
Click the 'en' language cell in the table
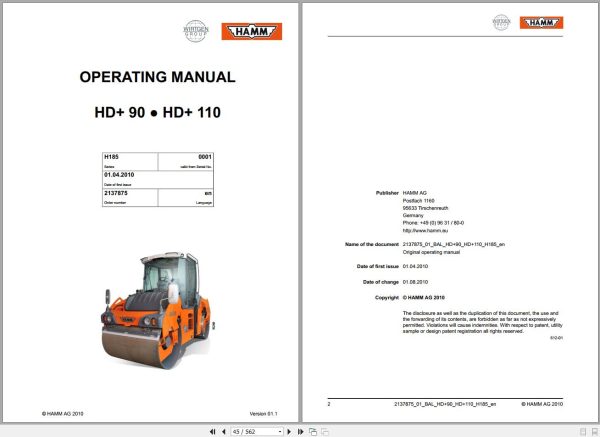click(x=186, y=197)
